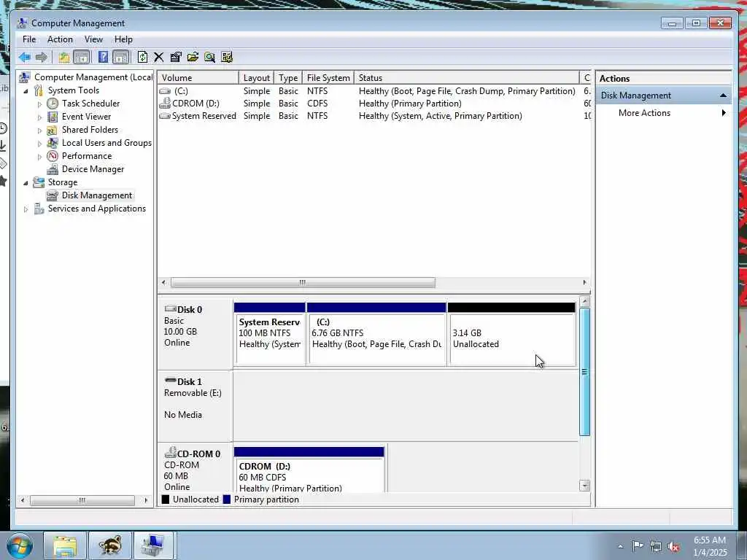The image size is (747, 560).
Task: Open the Action menu
Action: point(60,39)
